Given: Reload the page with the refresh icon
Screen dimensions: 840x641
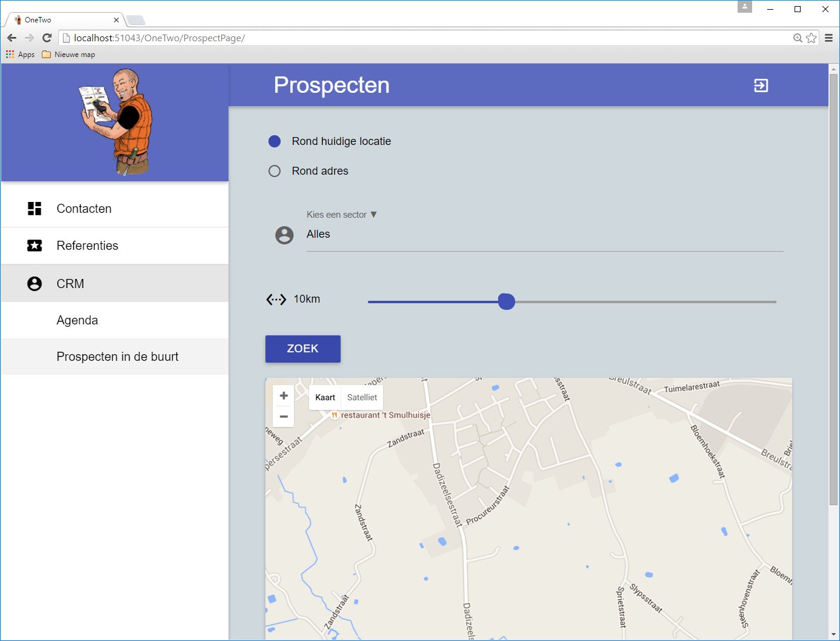Looking at the screenshot, I should click(47, 38).
